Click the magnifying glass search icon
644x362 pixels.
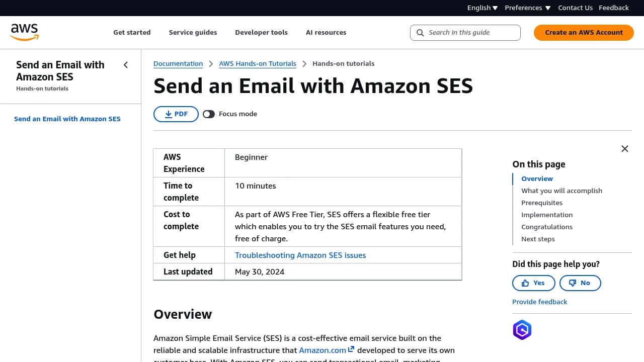click(420, 33)
